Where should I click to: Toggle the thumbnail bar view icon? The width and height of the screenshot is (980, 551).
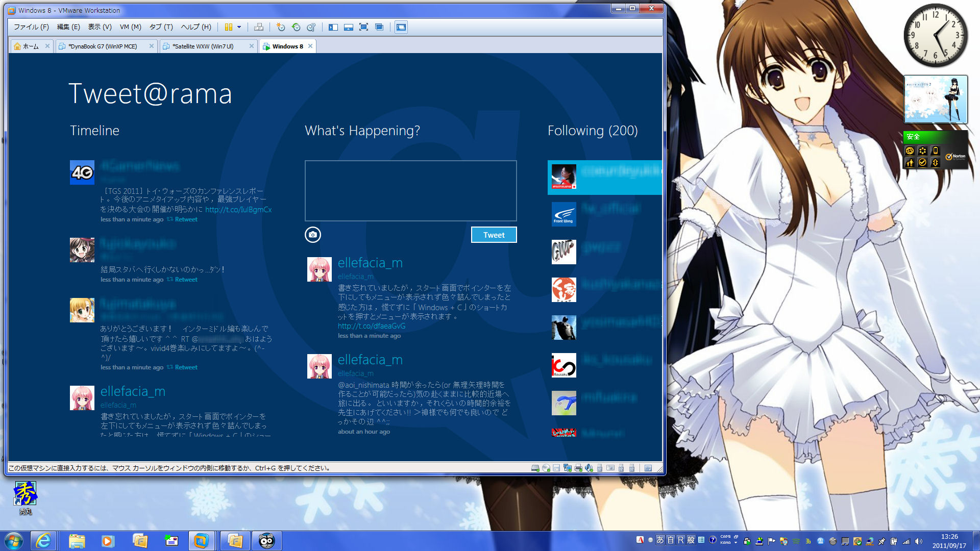[x=349, y=27]
